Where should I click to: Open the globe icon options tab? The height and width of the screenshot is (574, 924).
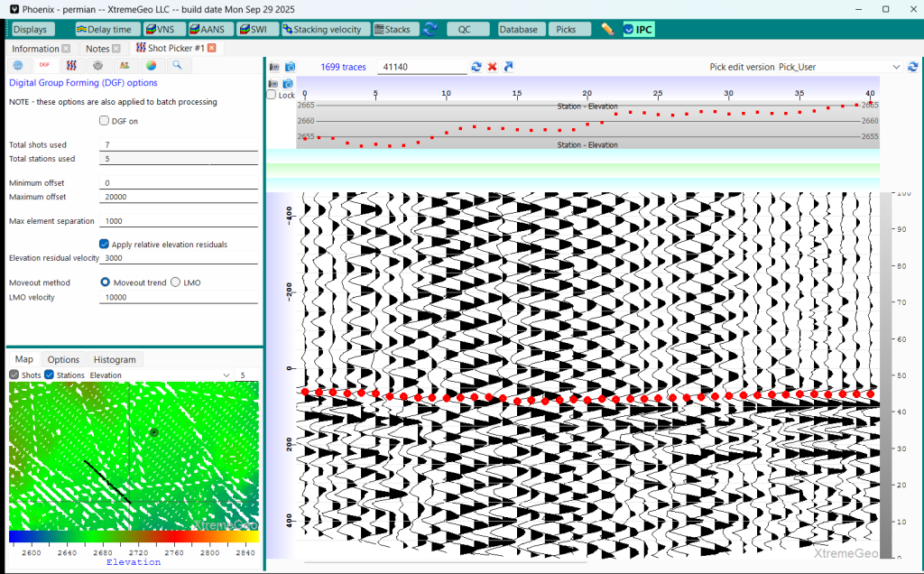18,65
